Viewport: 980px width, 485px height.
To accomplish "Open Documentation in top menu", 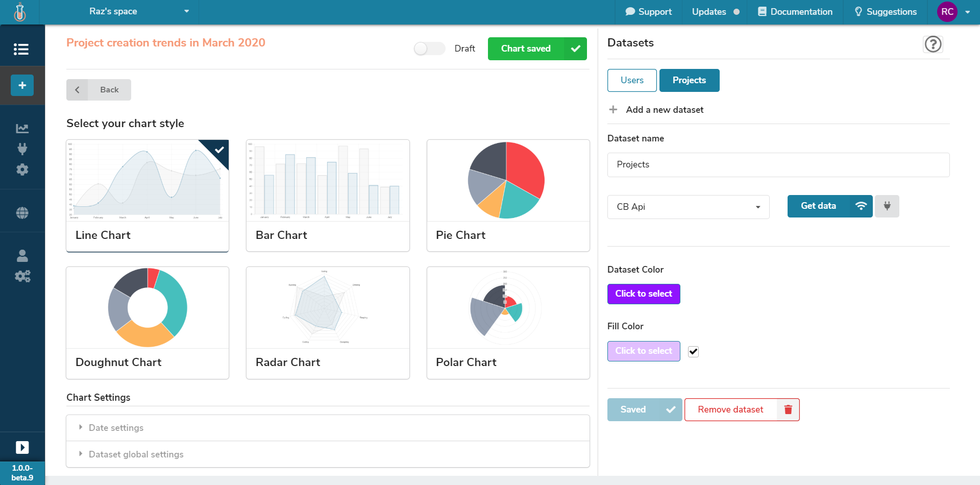I will tap(795, 12).
